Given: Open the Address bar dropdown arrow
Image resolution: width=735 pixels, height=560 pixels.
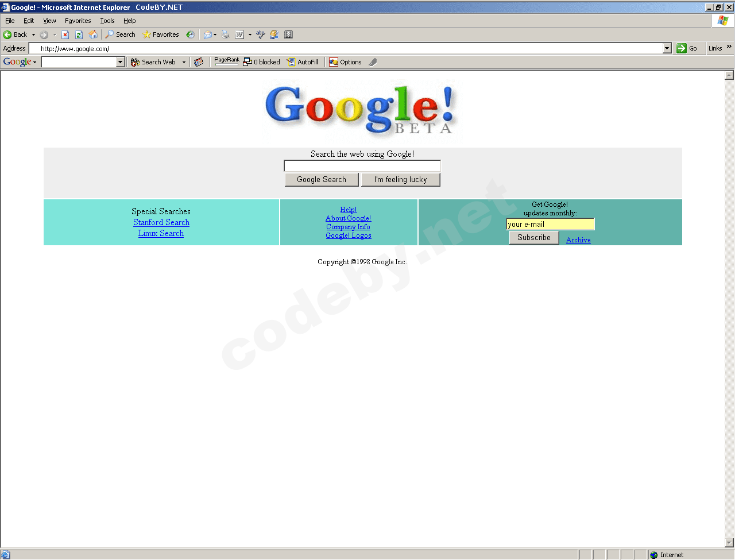Looking at the screenshot, I should click(667, 48).
